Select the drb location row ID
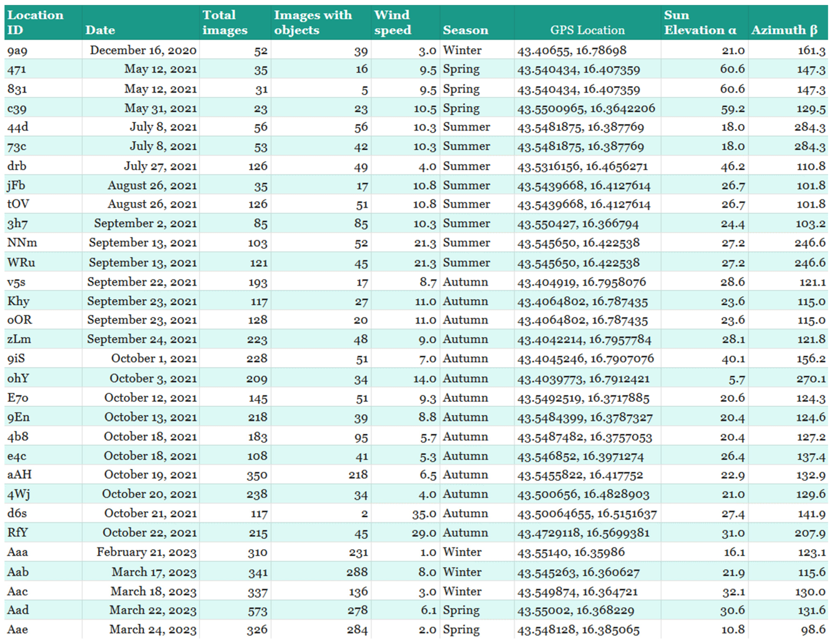The width and height of the screenshot is (831, 644). (x=17, y=166)
